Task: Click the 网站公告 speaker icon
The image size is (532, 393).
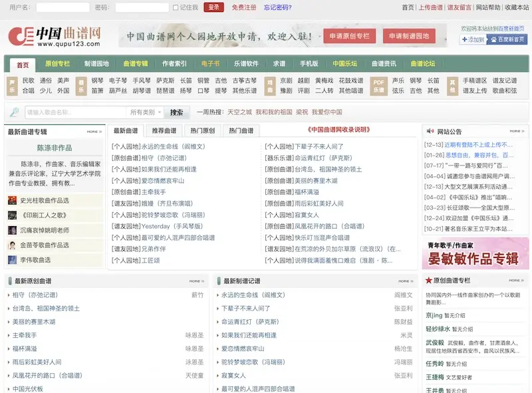Action: (430, 131)
